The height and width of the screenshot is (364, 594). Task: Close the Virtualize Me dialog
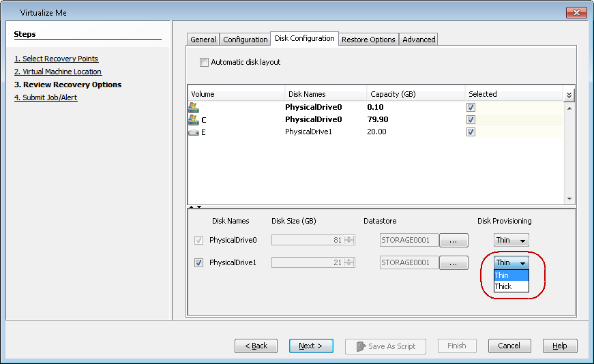pyautogui.click(x=576, y=12)
